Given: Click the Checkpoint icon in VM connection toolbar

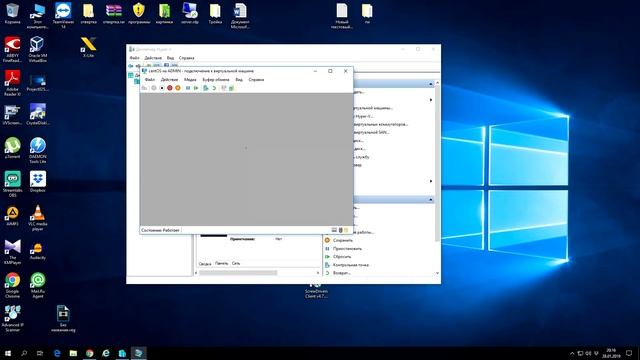Looking at the screenshot, I should (x=206, y=88).
